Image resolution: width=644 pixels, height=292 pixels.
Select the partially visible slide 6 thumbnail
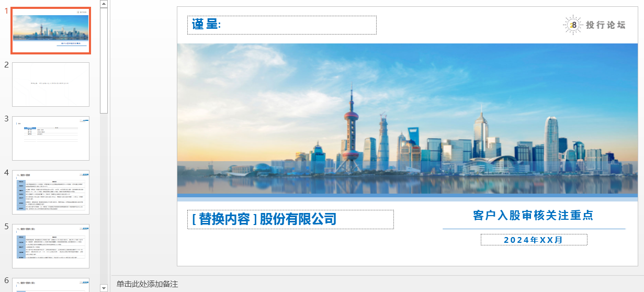(51, 285)
